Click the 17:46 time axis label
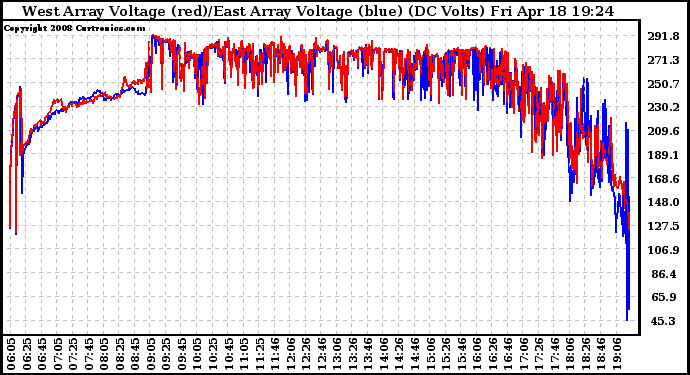 (554, 354)
